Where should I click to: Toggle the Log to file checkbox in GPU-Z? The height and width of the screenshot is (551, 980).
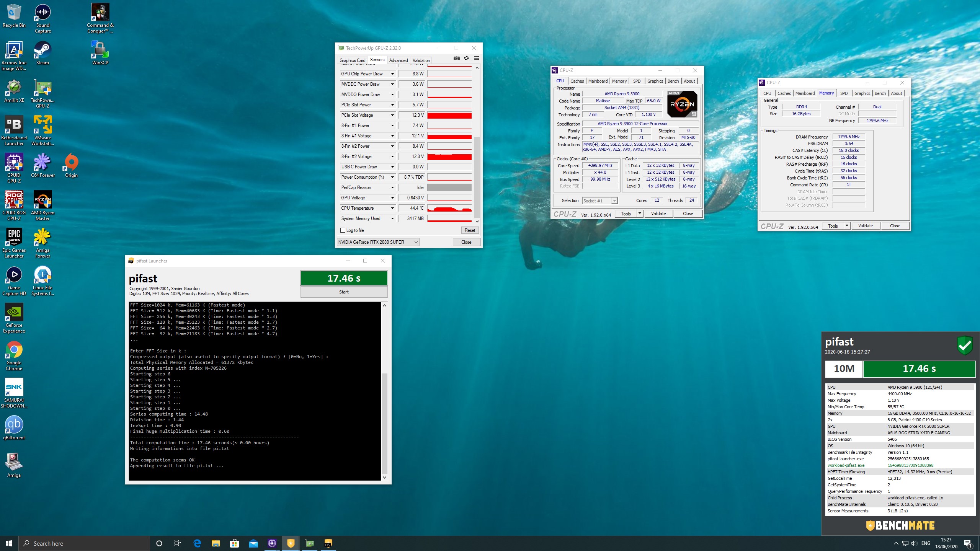[343, 230]
